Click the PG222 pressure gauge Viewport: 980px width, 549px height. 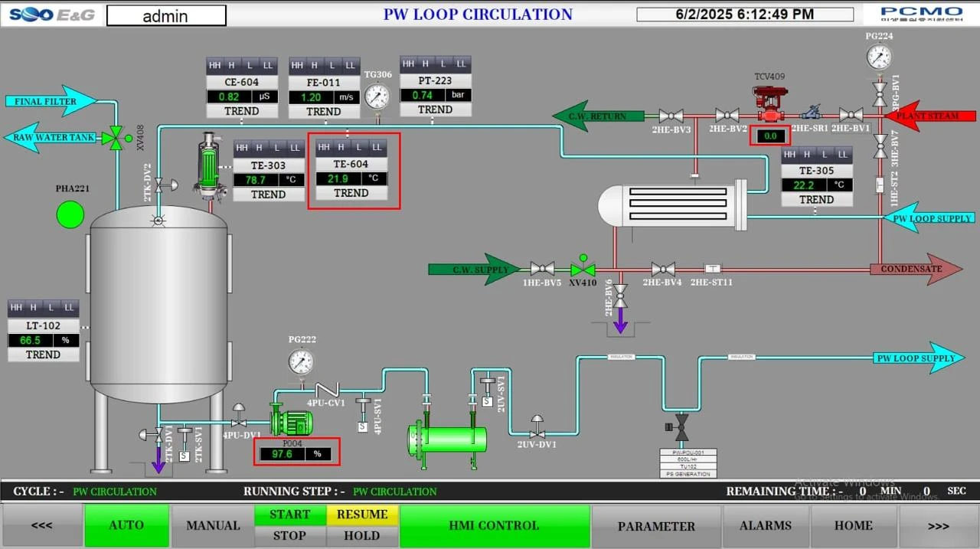coord(301,362)
